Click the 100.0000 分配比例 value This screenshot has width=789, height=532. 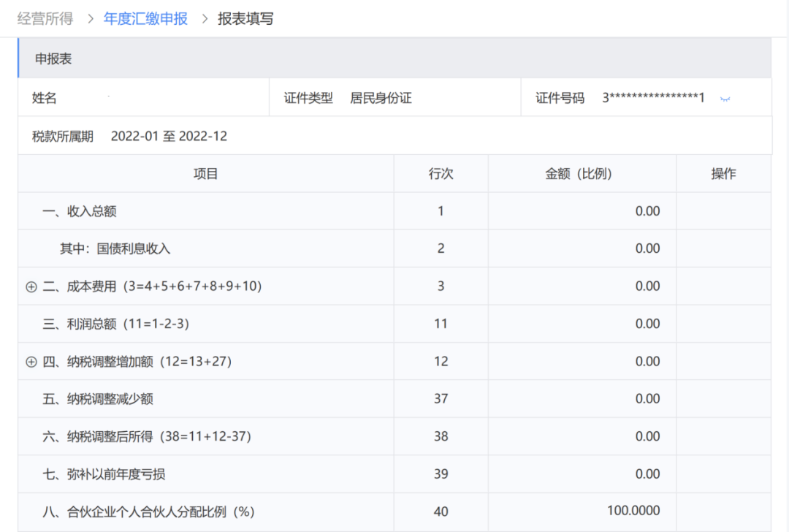click(x=633, y=511)
